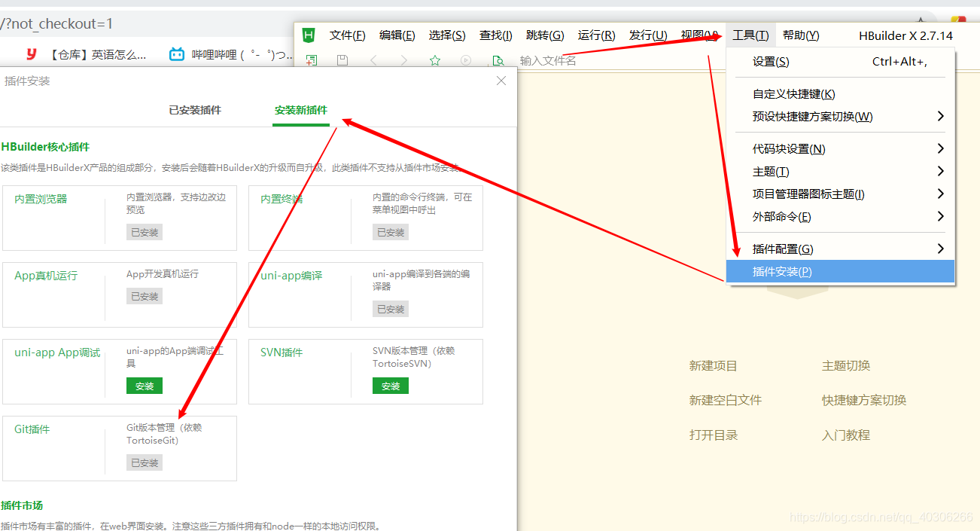Viewport: 980px width, 531px height.
Task: Click the bookmark star toolbar icon
Action: tap(435, 60)
